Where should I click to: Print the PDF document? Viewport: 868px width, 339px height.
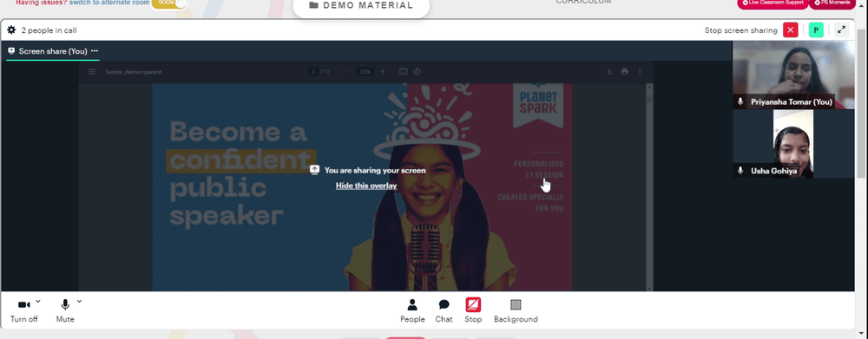[x=625, y=71]
